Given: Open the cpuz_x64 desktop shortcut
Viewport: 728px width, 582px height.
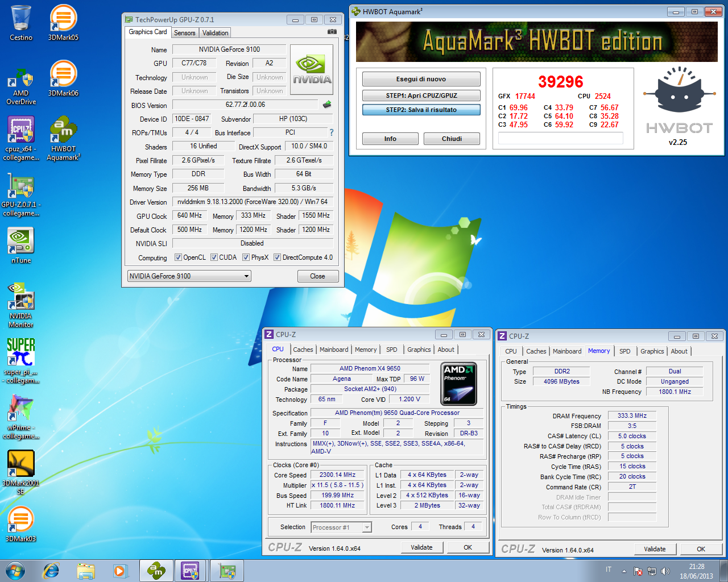Looking at the screenshot, I should point(21,138).
